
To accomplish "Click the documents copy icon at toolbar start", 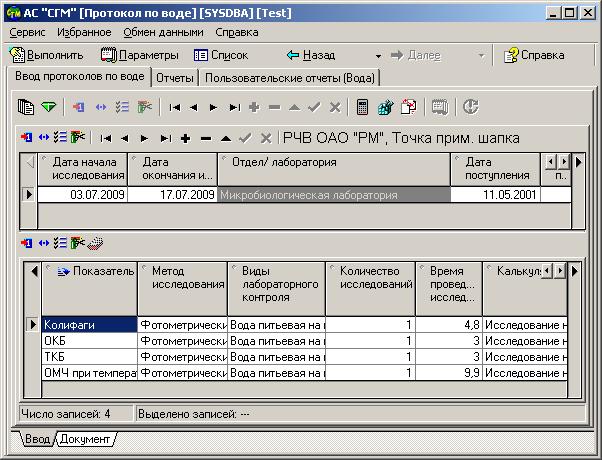I will 26,107.
